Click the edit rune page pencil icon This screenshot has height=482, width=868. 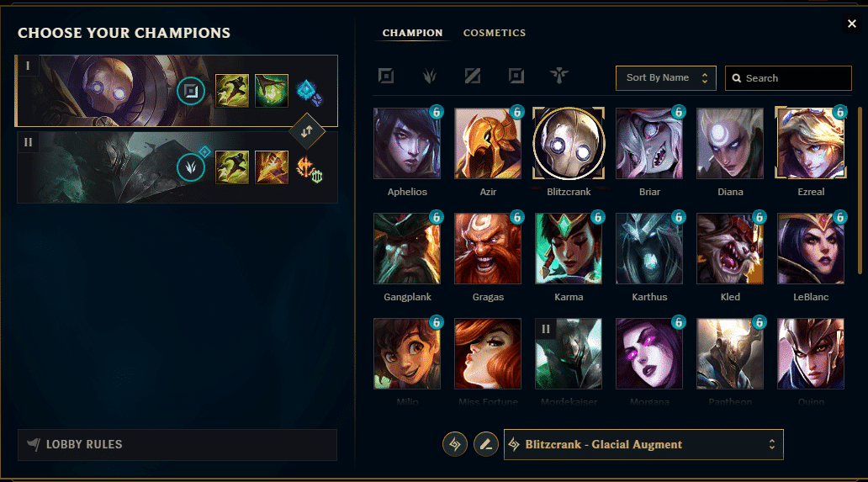[x=485, y=444]
